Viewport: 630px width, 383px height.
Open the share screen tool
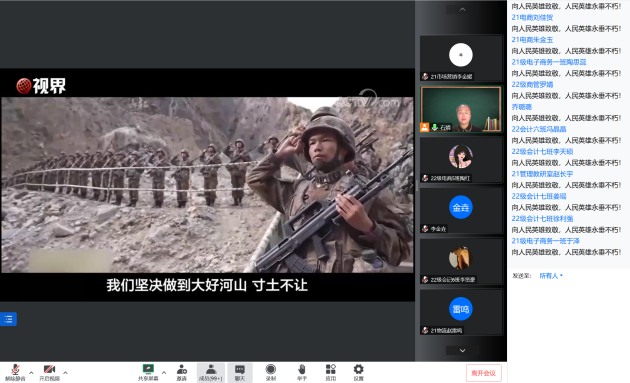click(148, 373)
